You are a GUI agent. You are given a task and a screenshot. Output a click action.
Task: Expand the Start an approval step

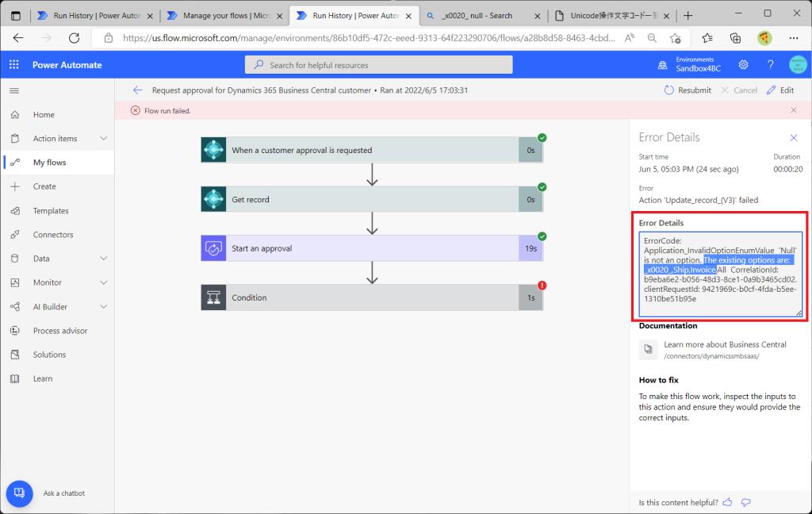[372, 249]
